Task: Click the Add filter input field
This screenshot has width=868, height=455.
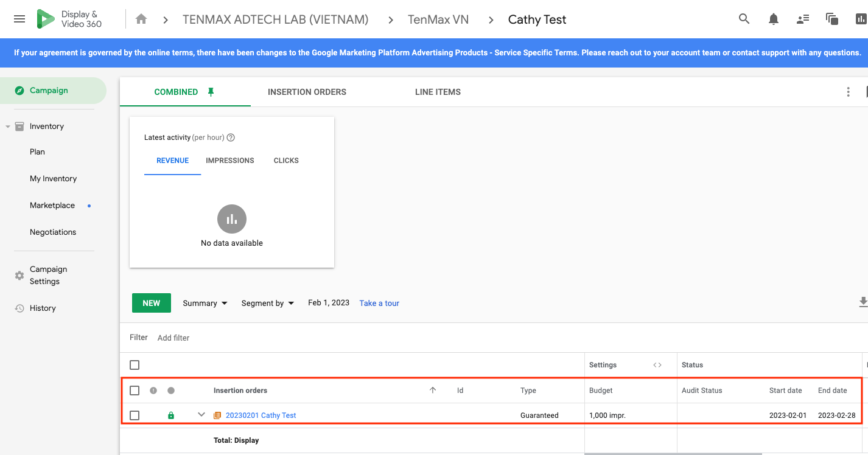Action: click(173, 338)
